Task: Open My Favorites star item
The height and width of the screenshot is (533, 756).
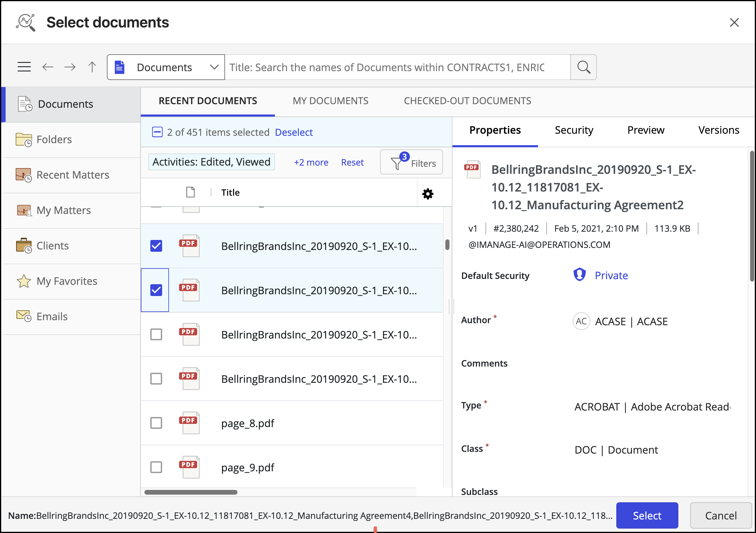Action: [x=66, y=281]
